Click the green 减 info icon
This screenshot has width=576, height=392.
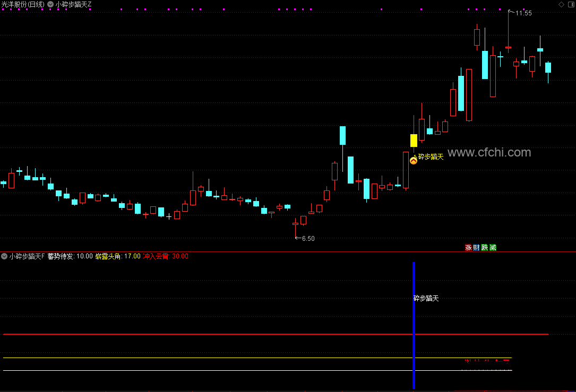point(493,247)
